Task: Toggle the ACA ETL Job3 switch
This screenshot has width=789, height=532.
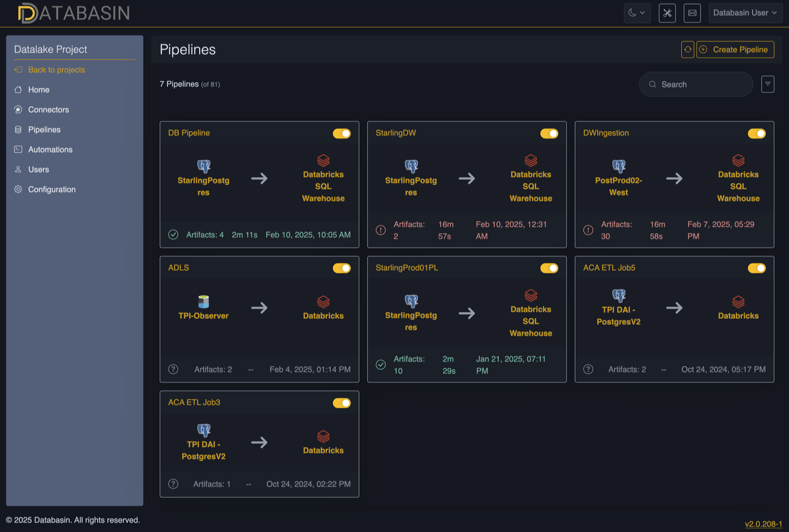Action: click(342, 403)
